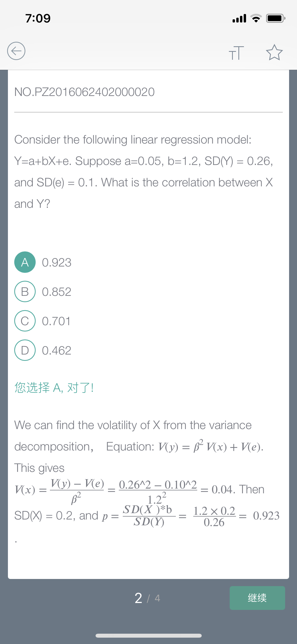Screen dimensions: 297x644
Task: Favorite this question with the star icon
Action: tap(274, 52)
